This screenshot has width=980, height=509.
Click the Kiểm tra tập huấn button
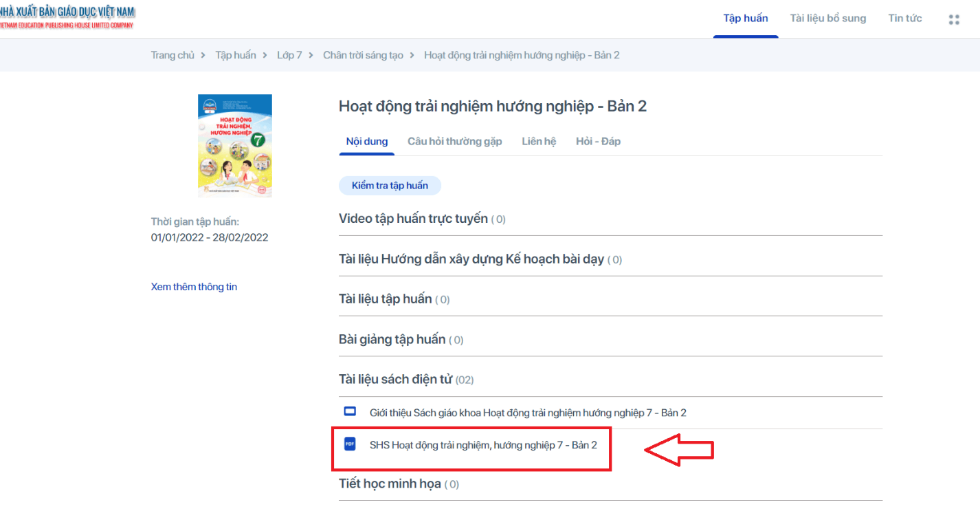pyautogui.click(x=390, y=186)
